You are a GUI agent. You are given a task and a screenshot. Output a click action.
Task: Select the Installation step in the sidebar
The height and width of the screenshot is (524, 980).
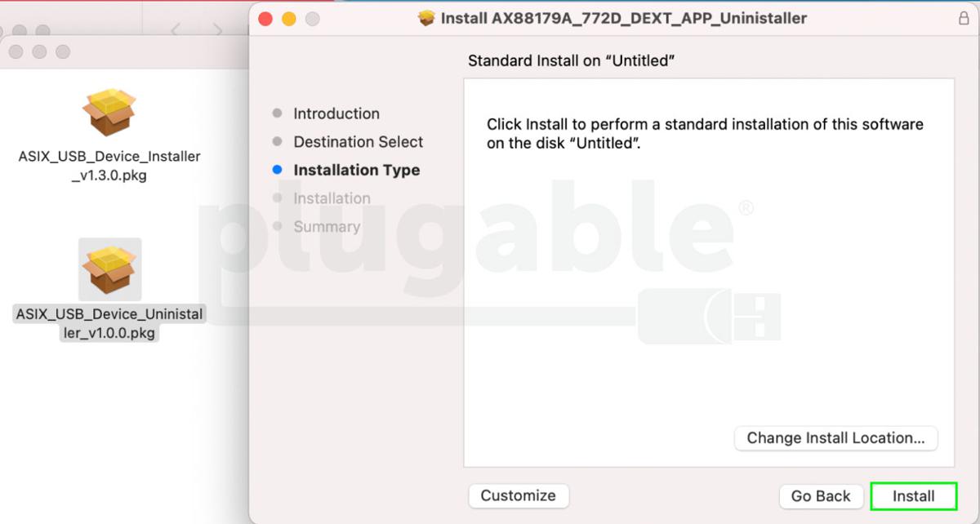tap(331, 198)
